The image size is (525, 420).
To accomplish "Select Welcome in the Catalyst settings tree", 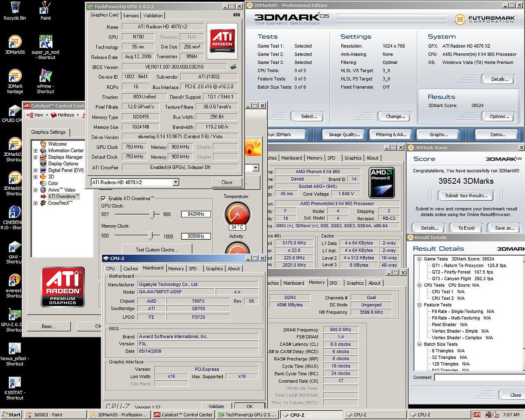I will click(x=57, y=144).
